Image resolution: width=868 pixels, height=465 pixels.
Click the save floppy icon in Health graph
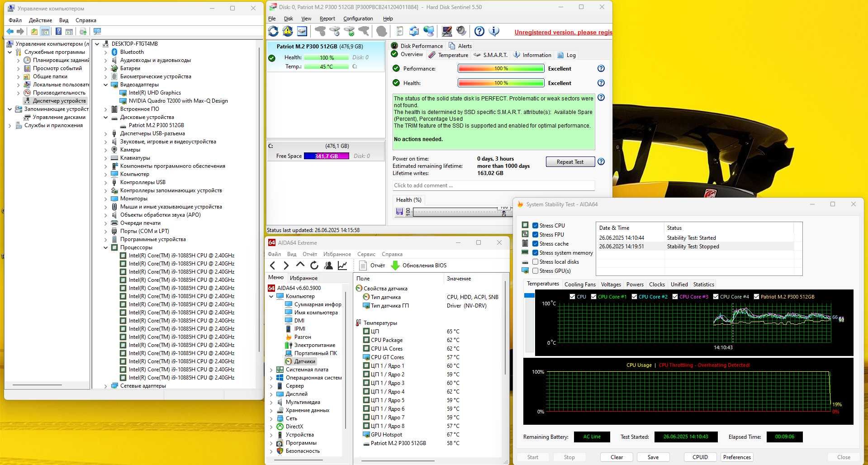click(x=399, y=211)
